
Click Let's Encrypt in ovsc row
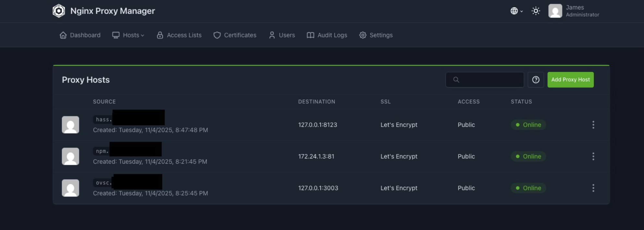click(399, 188)
